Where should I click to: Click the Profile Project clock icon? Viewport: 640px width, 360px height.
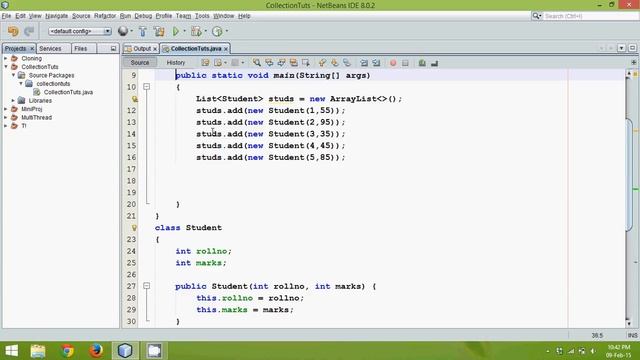pos(217,31)
